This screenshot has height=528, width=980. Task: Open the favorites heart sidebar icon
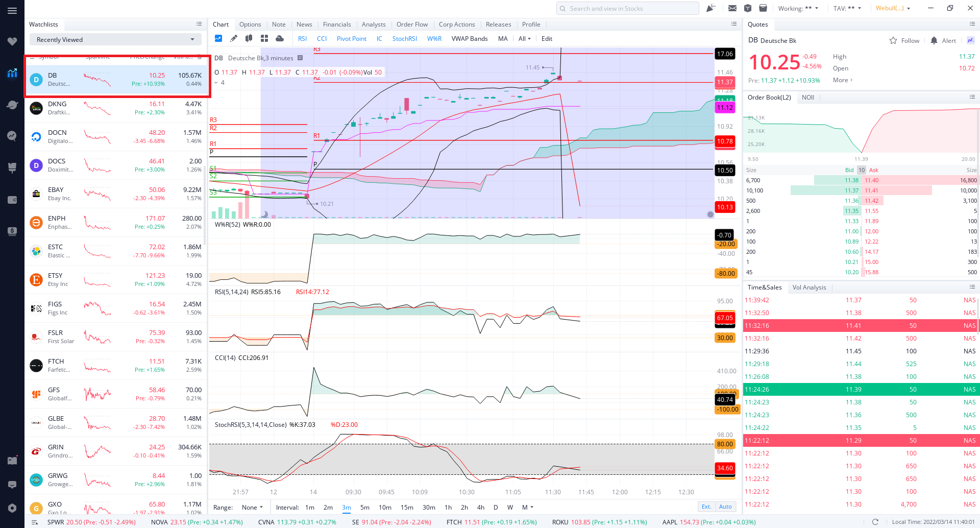[12, 41]
